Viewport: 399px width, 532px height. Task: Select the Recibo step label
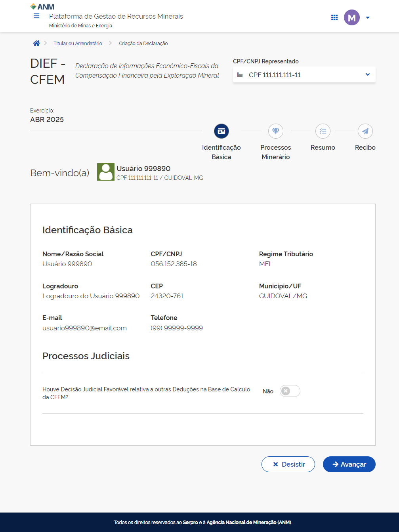click(365, 147)
